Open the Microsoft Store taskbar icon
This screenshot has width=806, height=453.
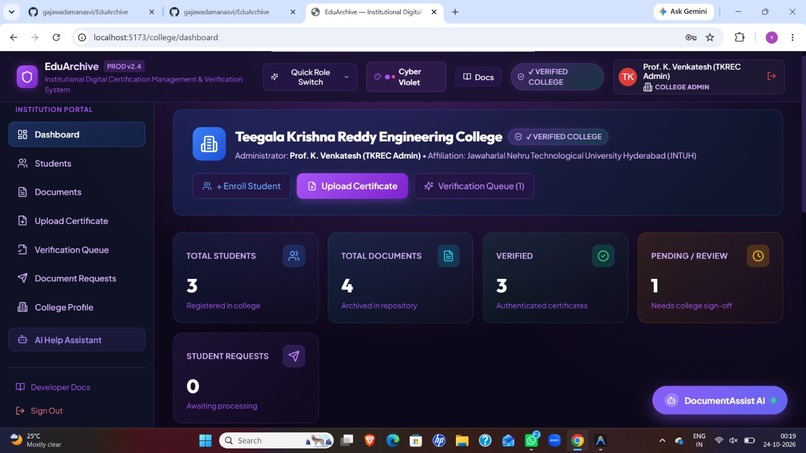415,441
